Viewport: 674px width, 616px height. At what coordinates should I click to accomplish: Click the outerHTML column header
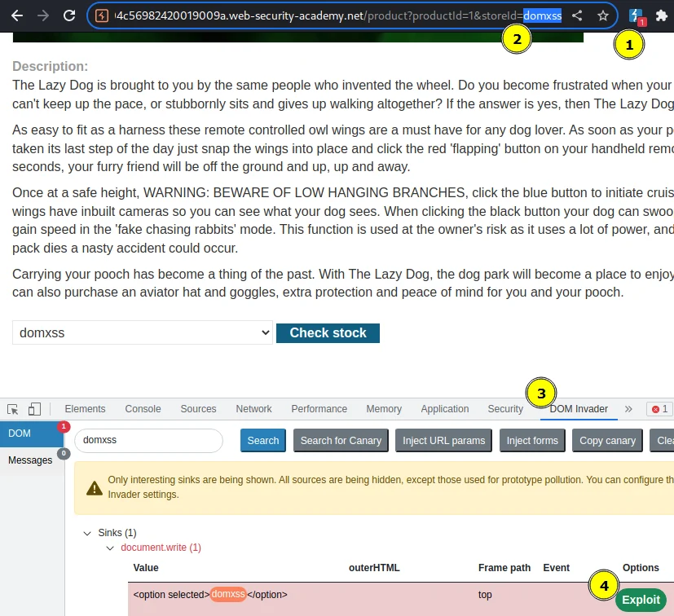[x=374, y=568]
